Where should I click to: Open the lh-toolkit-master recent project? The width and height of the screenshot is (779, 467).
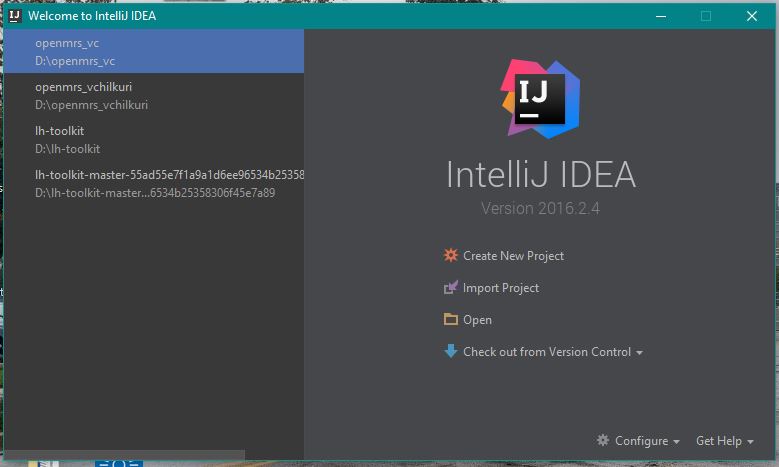[154, 183]
